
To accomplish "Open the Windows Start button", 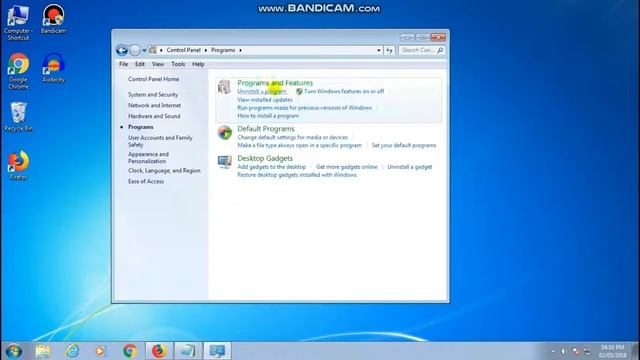I will pyautogui.click(x=13, y=351).
